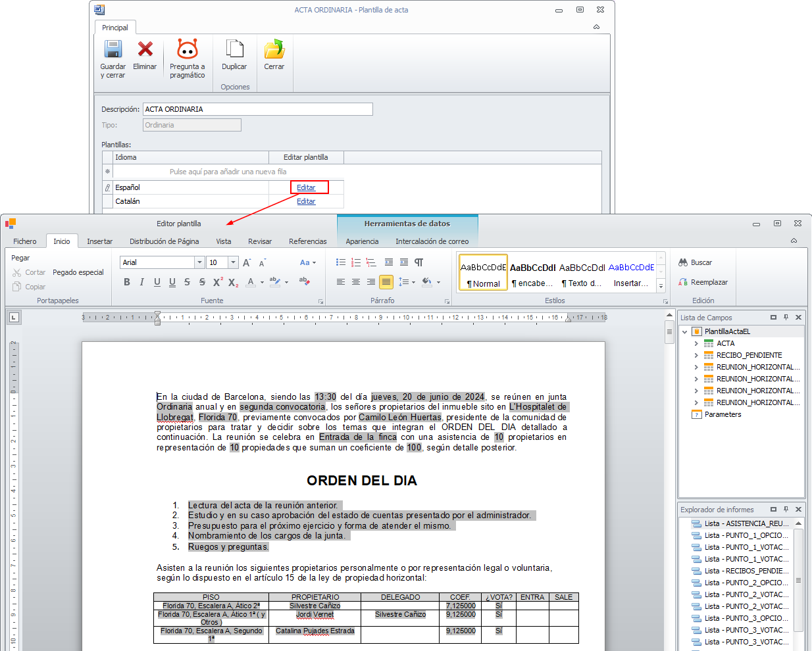Viewport: 812px width, 651px height.
Task: Expand the RECIBO_PENDIENTE field node
Action: (696, 355)
